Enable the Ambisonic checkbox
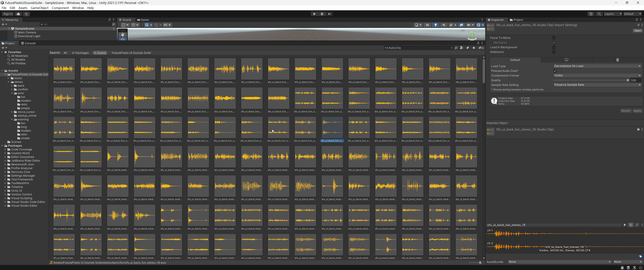The image size is (644, 270). (x=554, y=52)
